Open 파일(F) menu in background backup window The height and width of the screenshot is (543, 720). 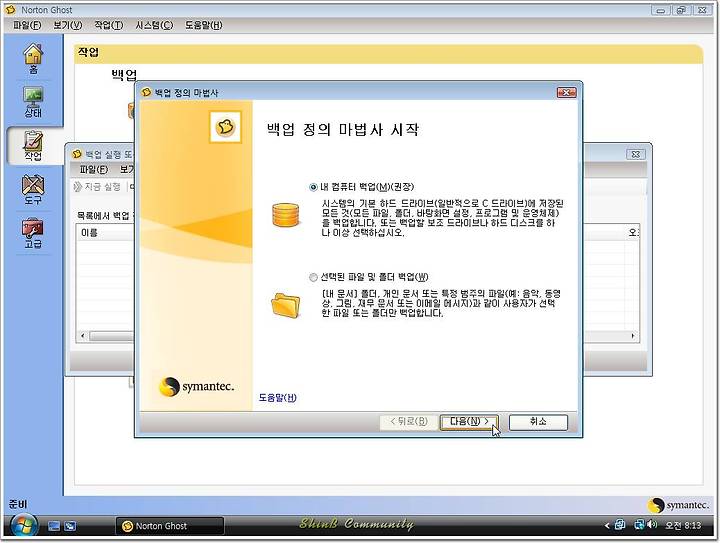(93, 170)
